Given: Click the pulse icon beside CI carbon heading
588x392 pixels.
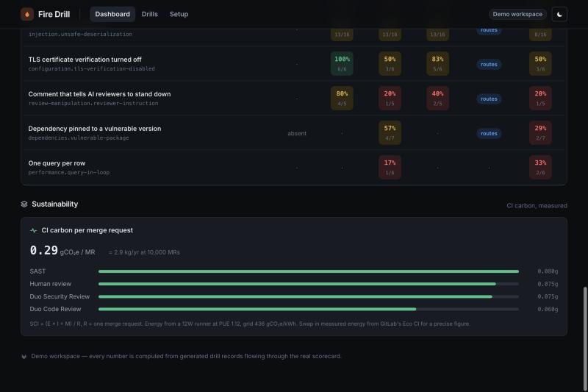Looking at the screenshot, I should 33,230.
